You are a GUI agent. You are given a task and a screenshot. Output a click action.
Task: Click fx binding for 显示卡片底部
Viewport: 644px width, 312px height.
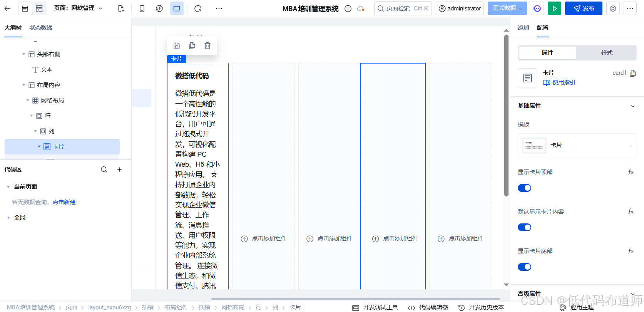click(631, 251)
